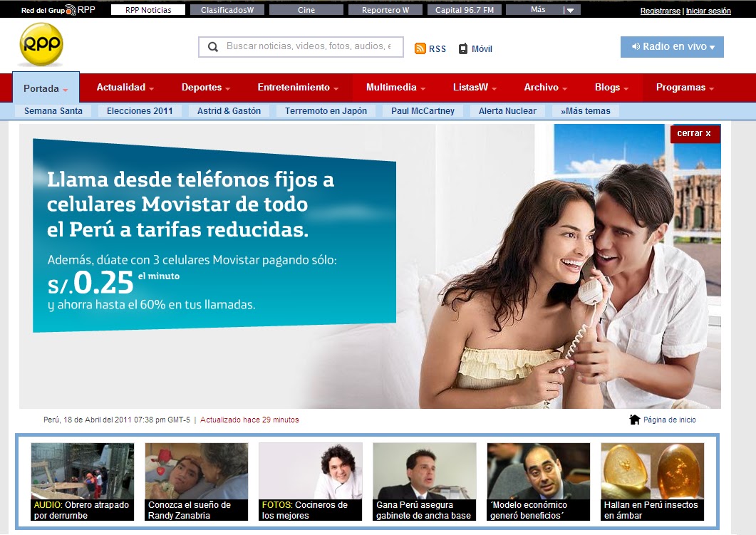Close the ad with cerrar x

click(695, 133)
